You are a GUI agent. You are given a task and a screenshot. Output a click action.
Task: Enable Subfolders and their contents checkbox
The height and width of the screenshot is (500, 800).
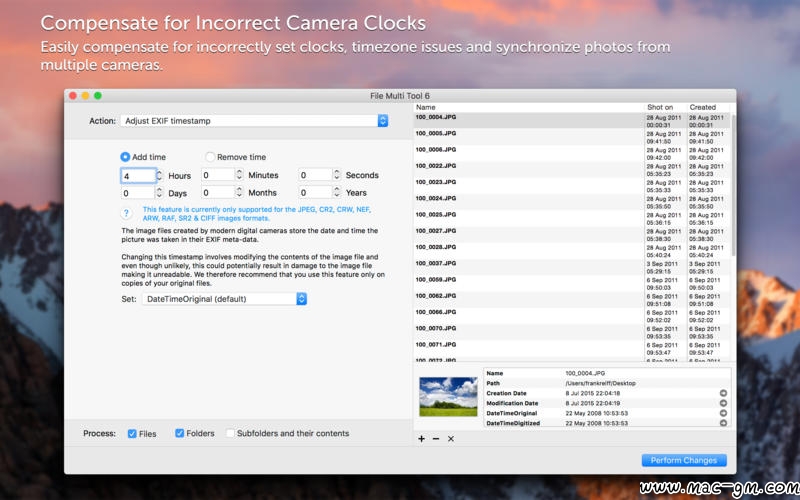230,433
